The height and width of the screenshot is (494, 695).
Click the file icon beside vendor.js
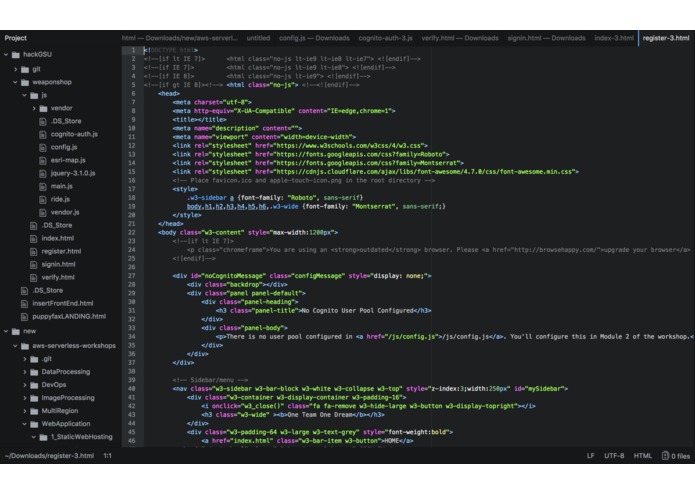[43, 213]
